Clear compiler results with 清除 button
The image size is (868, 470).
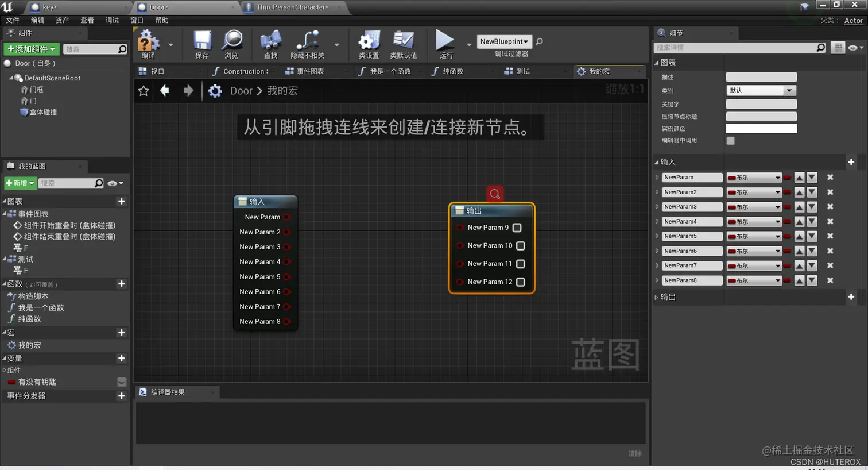[x=635, y=453]
